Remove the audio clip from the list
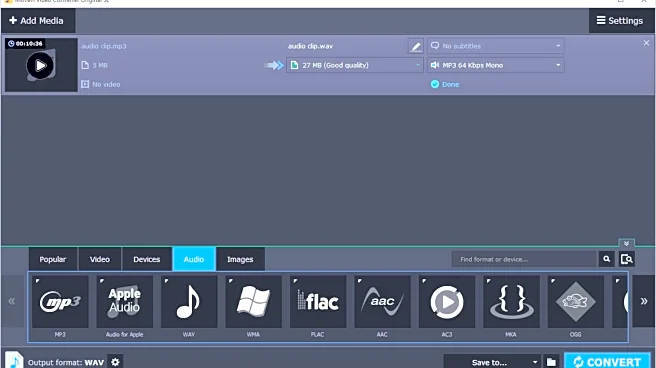This screenshot has height=368, width=656. (x=646, y=43)
